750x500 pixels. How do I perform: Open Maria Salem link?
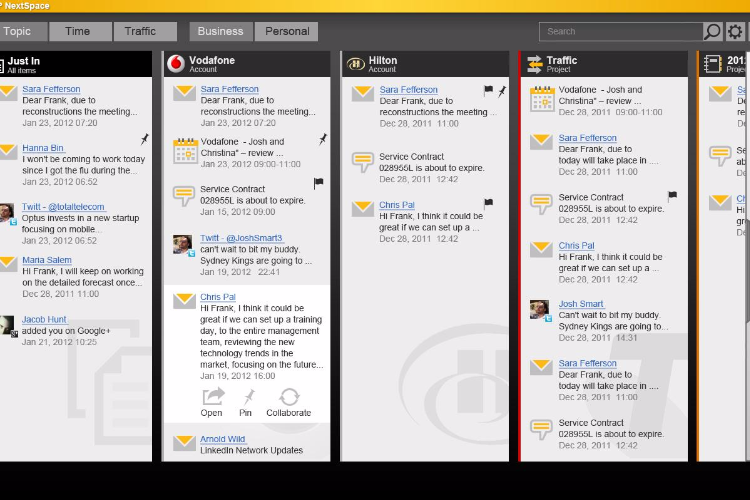pos(47,260)
